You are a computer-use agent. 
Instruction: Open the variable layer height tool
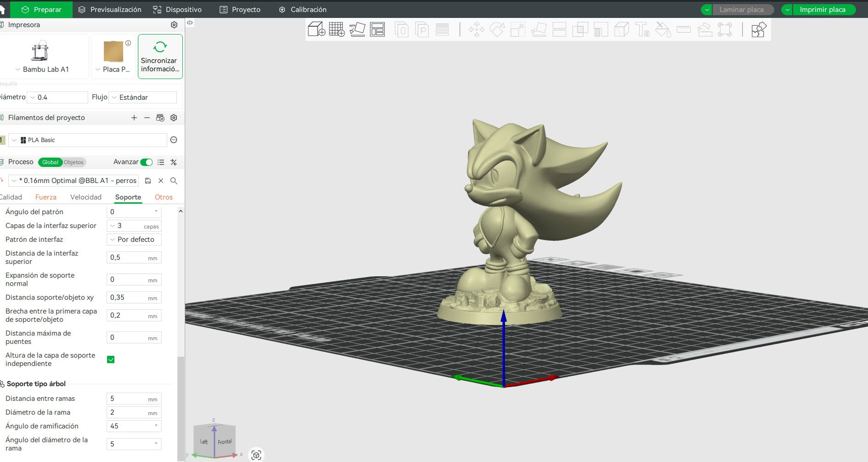(442, 29)
